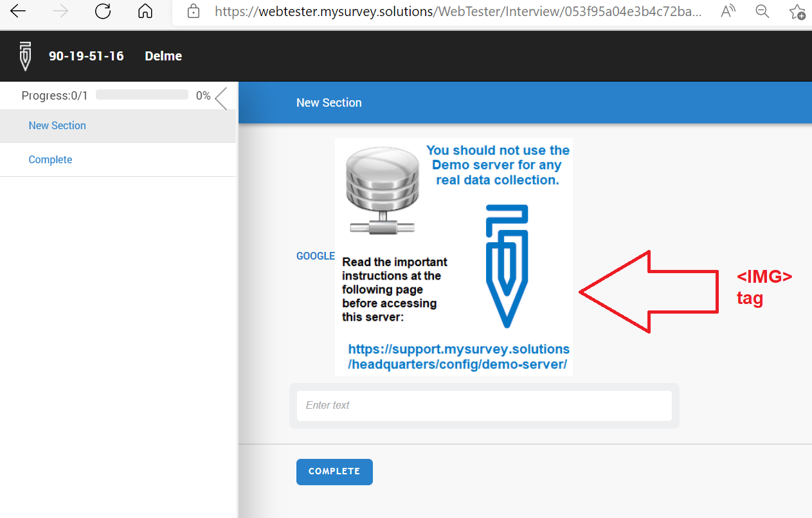
Task: Click the GOOGLE link label
Action: 316,256
